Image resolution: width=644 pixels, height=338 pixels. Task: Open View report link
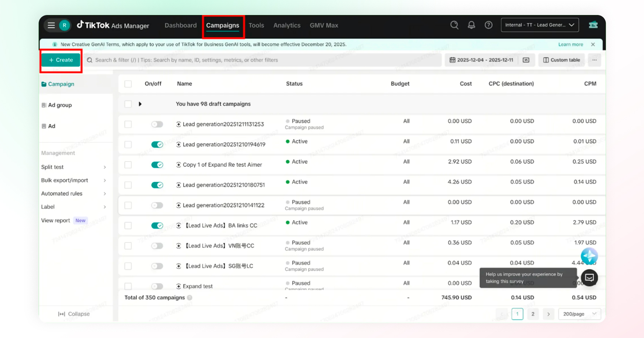click(x=55, y=220)
